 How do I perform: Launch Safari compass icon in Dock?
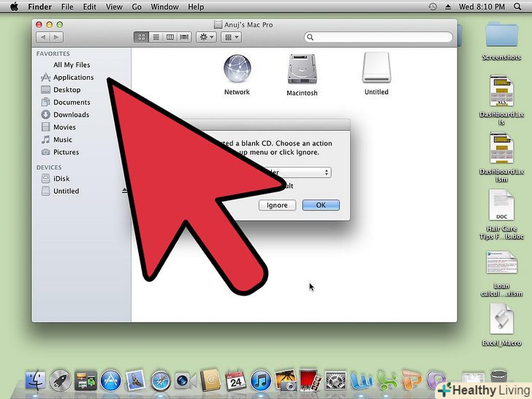[160, 381]
